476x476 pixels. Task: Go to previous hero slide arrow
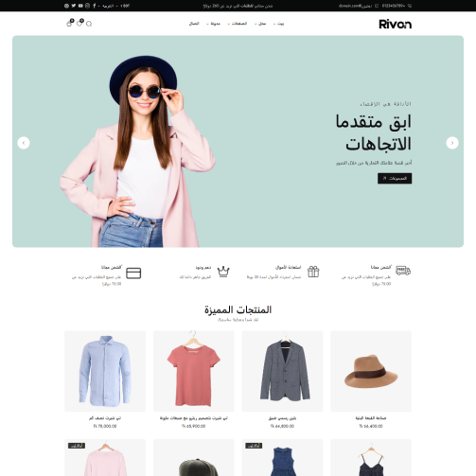tap(24, 143)
